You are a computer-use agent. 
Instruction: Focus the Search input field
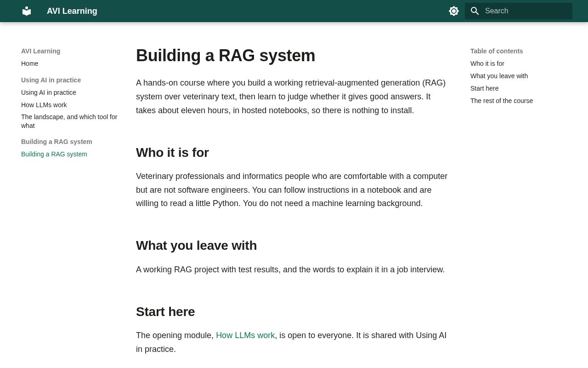(x=519, y=11)
